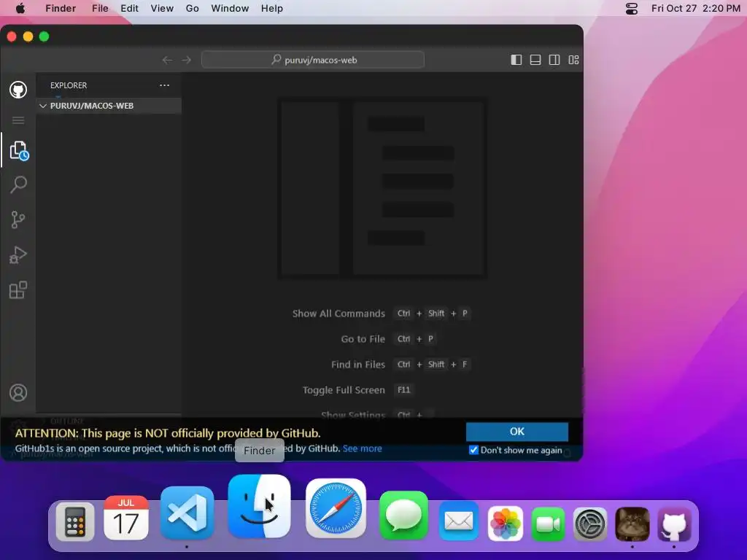This screenshot has width=747, height=560.
Task: Open the Extensions blocks icon
Action: coord(18,290)
